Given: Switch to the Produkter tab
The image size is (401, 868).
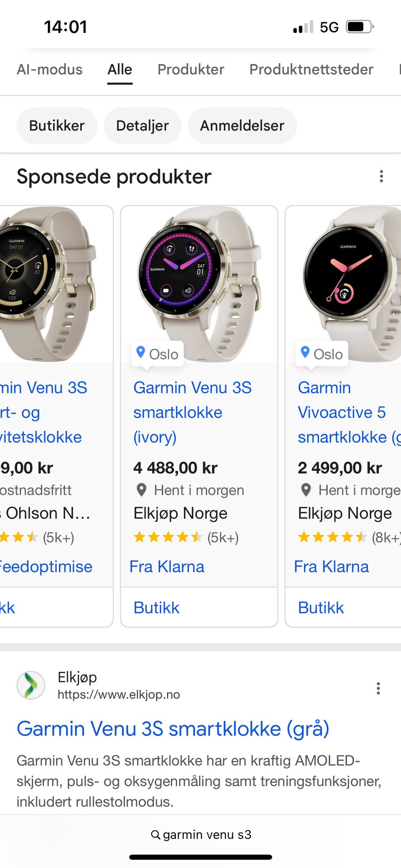Looking at the screenshot, I should pyautogui.click(x=191, y=69).
